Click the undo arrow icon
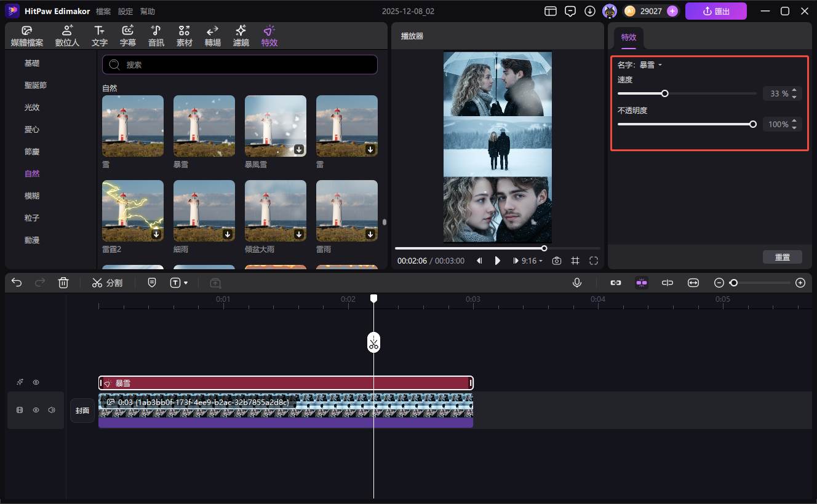The width and height of the screenshot is (817, 504). click(17, 283)
